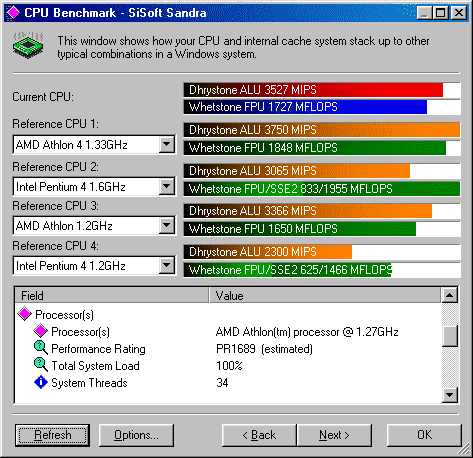Click the Performance Rating magnifier icon

click(41, 348)
